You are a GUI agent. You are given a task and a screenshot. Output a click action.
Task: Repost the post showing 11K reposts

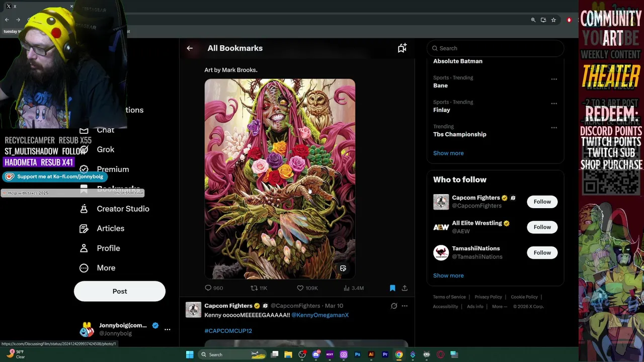[259, 288]
